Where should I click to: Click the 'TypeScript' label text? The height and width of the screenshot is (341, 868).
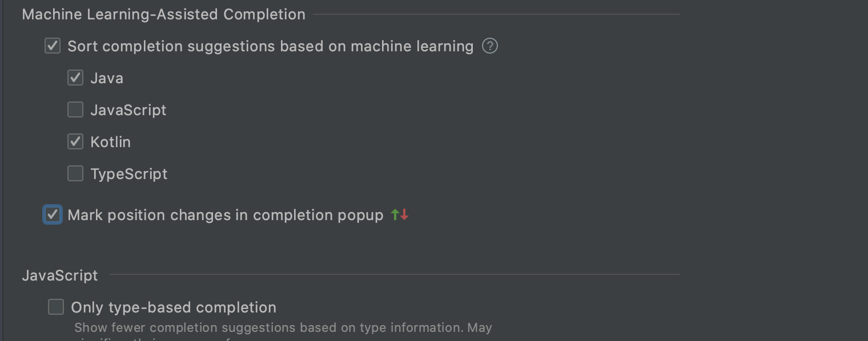pos(129,174)
